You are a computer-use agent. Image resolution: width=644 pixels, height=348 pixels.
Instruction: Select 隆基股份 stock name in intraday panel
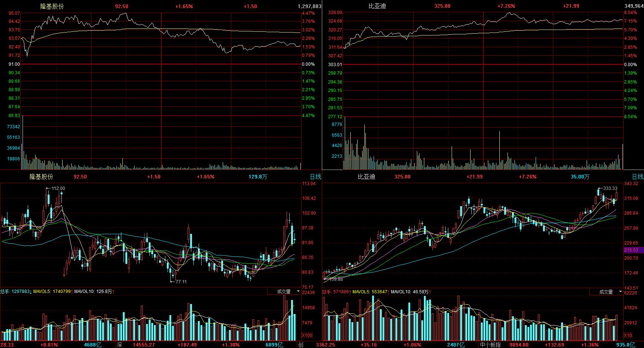(x=52, y=6)
